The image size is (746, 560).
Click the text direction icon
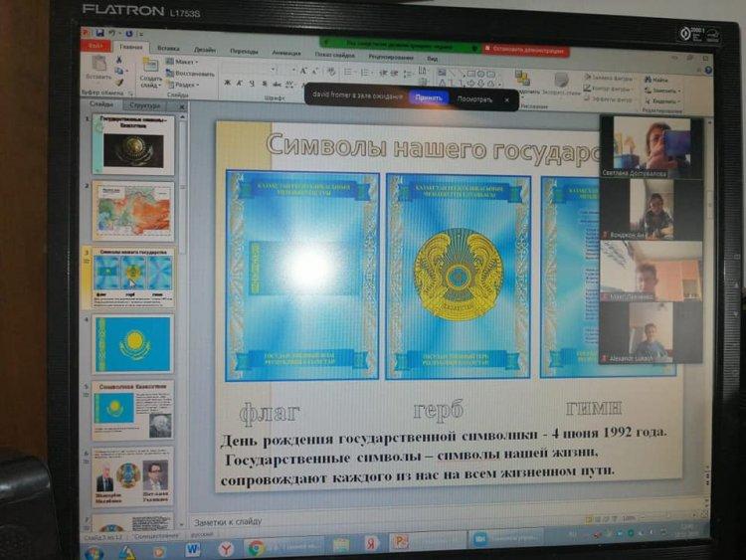coord(422,71)
